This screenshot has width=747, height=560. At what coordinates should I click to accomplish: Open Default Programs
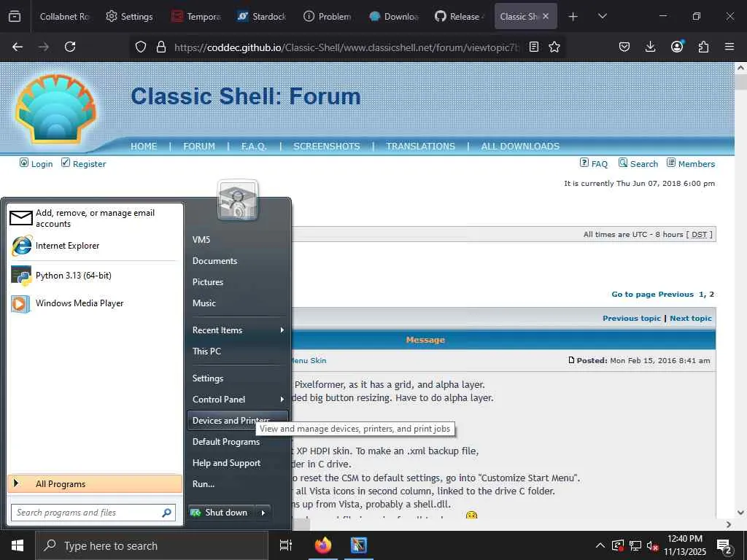[238, 441]
